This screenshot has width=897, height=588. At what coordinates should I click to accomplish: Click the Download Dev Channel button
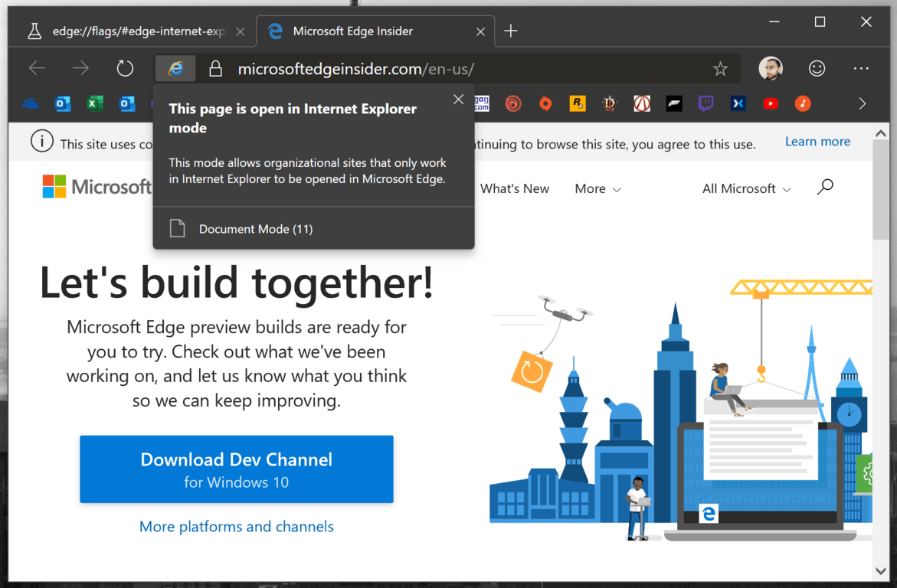pyautogui.click(x=236, y=469)
